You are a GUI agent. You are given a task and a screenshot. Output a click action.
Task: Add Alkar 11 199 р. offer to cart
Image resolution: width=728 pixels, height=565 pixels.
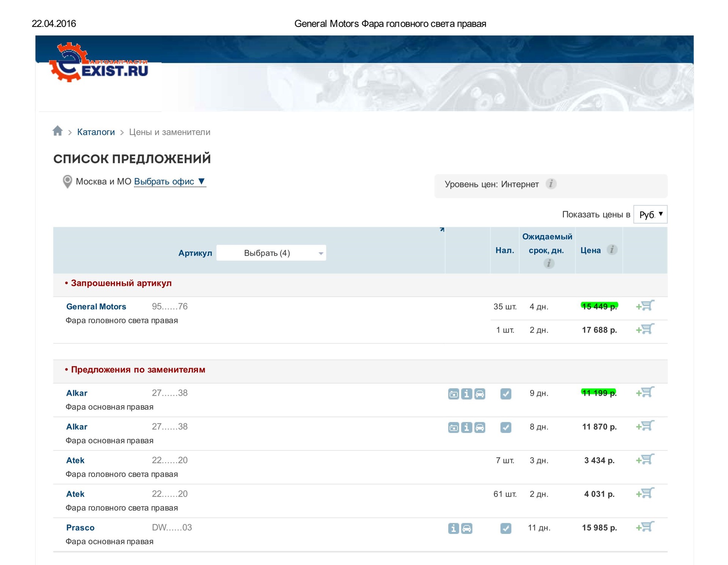click(645, 392)
